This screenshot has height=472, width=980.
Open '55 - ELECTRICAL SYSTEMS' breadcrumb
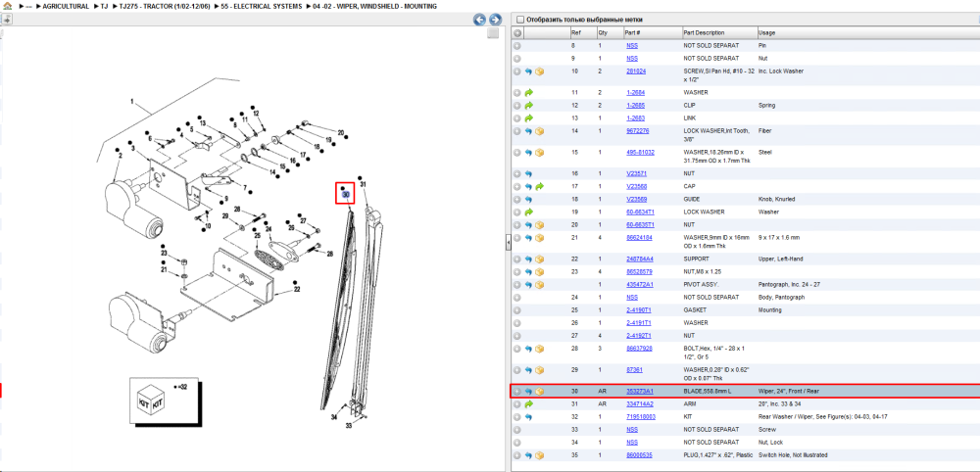(262, 6)
